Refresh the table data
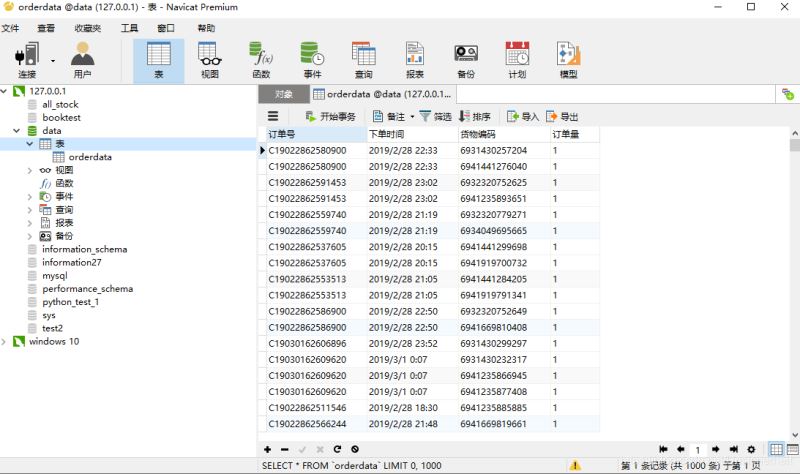The image size is (800, 474). click(x=337, y=450)
